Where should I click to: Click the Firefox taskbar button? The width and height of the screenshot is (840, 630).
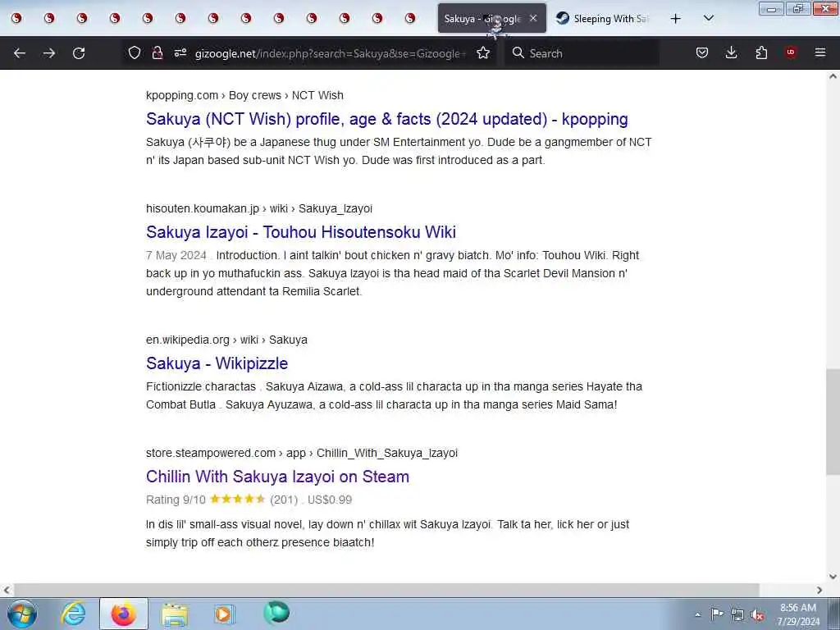(x=123, y=614)
